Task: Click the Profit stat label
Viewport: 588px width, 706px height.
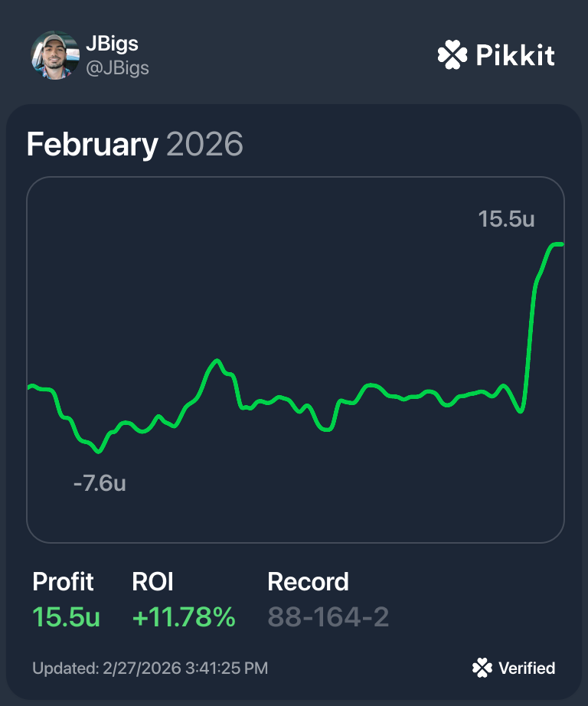Action: point(63,582)
